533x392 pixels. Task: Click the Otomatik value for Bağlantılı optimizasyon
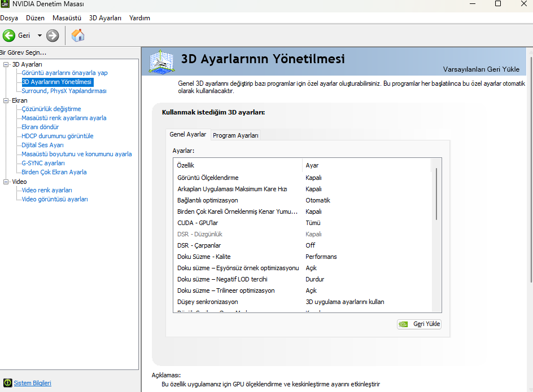pos(318,200)
